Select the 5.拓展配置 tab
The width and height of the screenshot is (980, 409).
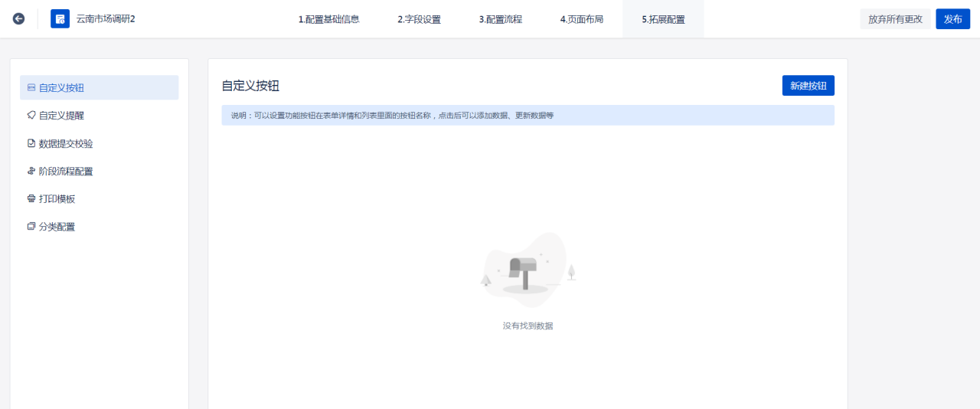[663, 19]
